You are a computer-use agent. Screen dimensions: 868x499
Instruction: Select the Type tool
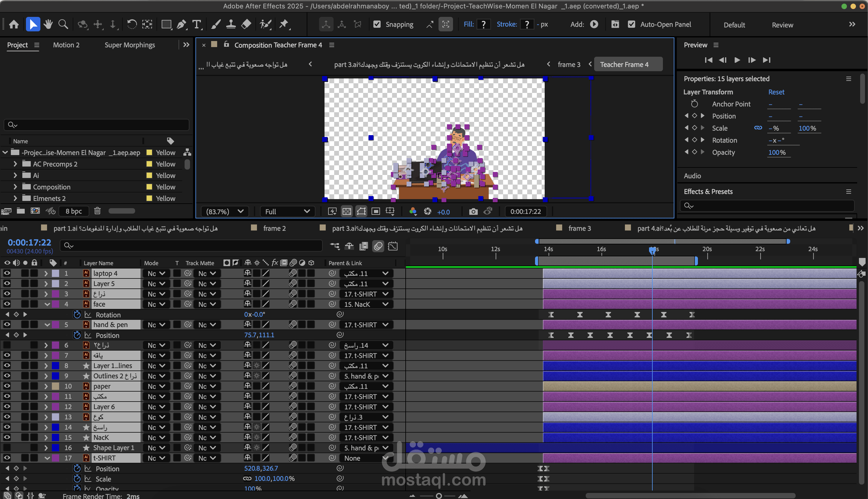point(197,24)
